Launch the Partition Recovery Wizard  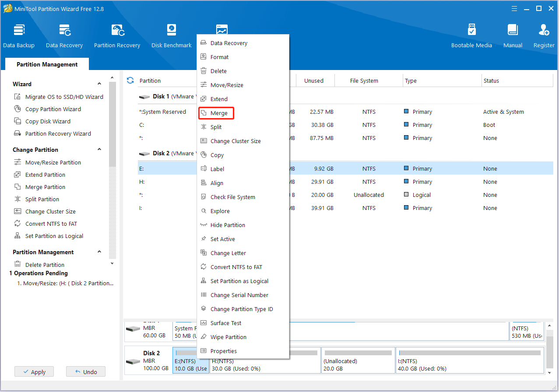(x=53, y=133)
